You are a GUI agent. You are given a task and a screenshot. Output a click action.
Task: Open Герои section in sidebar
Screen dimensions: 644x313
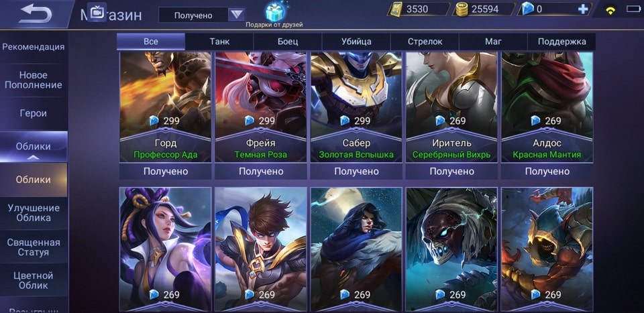pos(34,114)
